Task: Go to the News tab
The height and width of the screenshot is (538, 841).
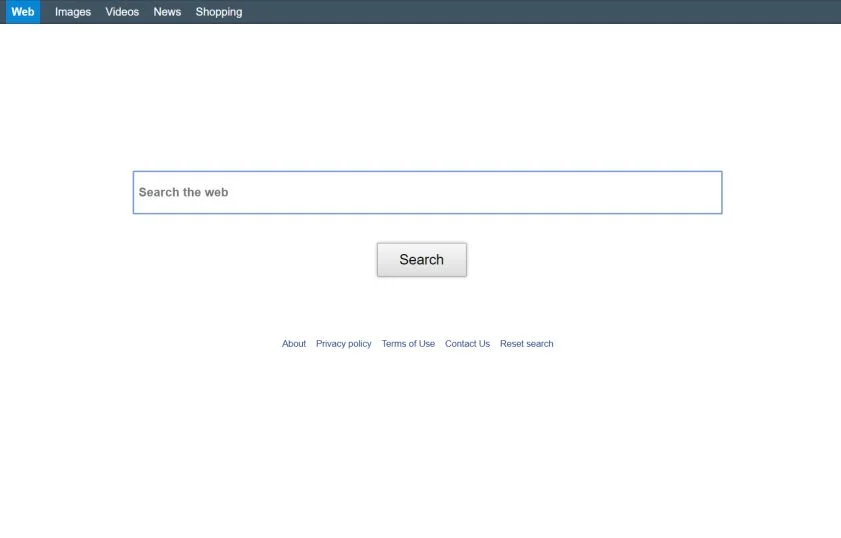Action: 167,12
